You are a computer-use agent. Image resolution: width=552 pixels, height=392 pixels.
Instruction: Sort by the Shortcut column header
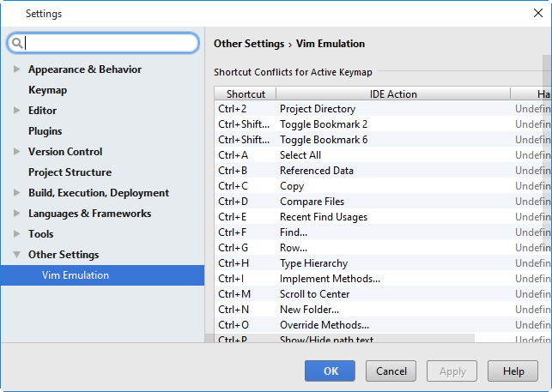[x=246, y=93]
